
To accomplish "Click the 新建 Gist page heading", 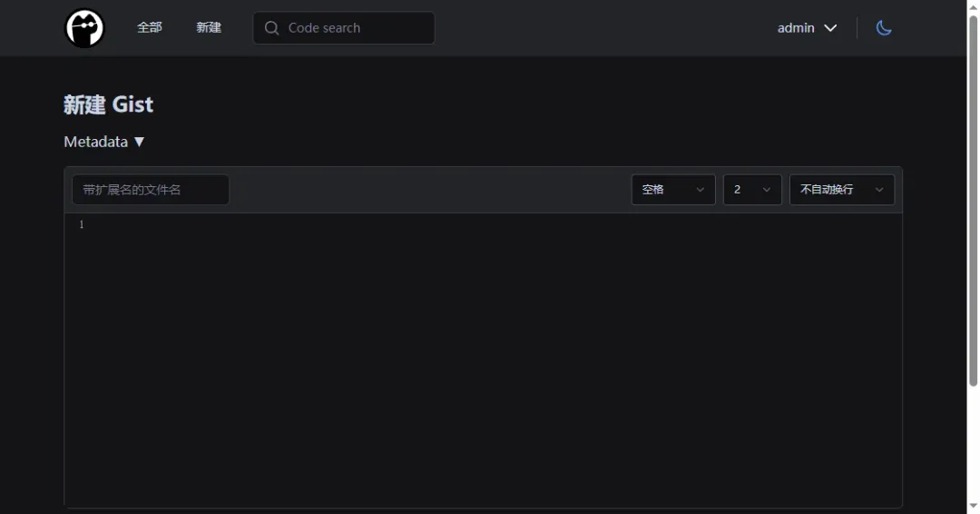I will (108, 104).
